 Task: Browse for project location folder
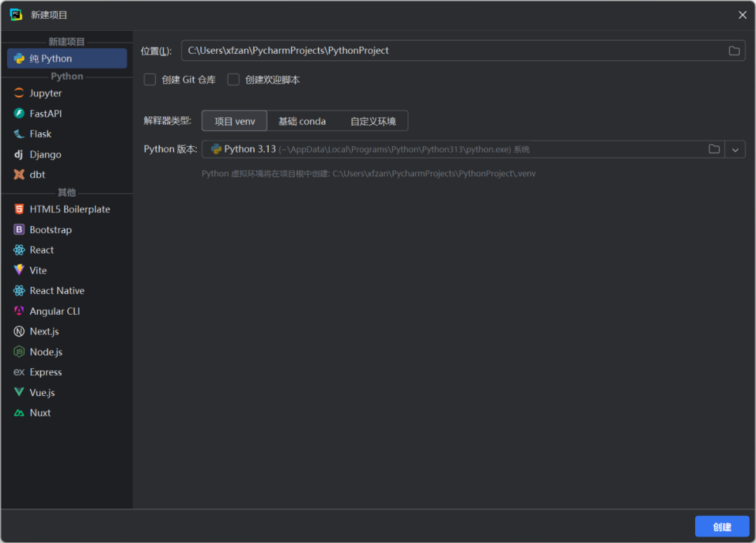click(734, 50)
